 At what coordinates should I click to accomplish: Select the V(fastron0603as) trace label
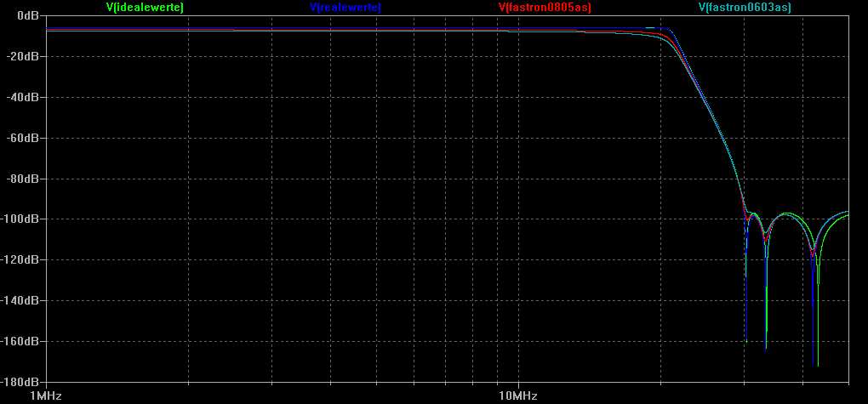point(745,7)
